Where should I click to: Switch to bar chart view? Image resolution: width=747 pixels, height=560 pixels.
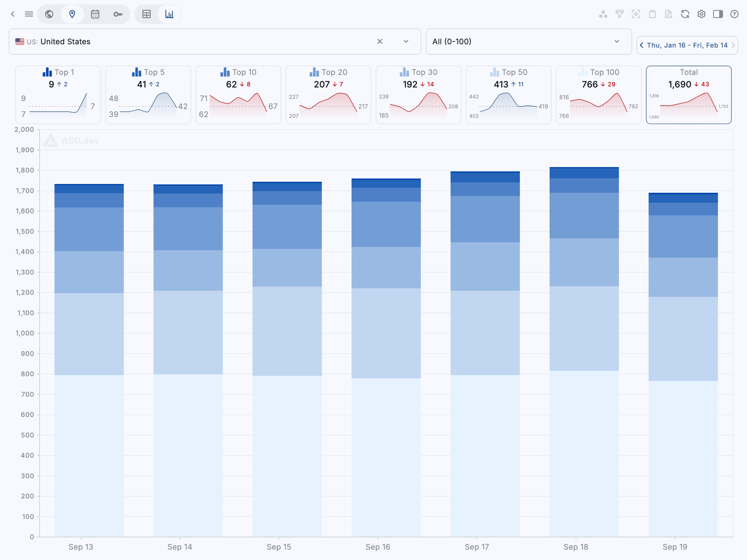[x=169, y=14]
